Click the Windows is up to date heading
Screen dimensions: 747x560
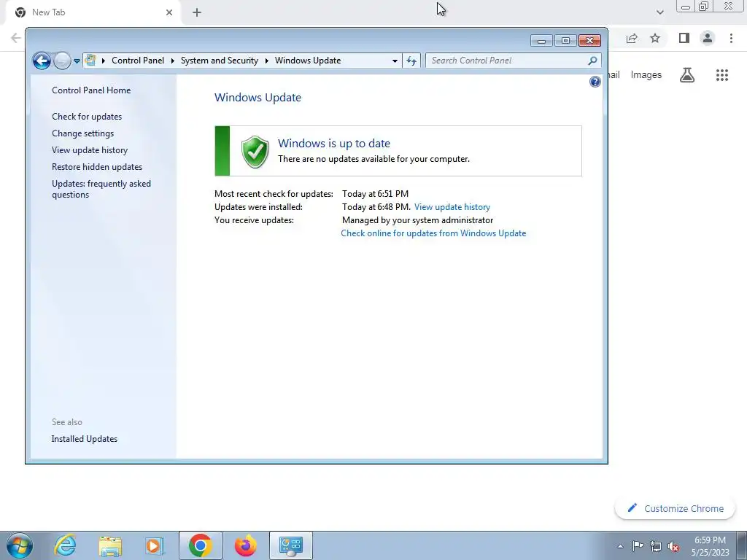click(334, 144)
